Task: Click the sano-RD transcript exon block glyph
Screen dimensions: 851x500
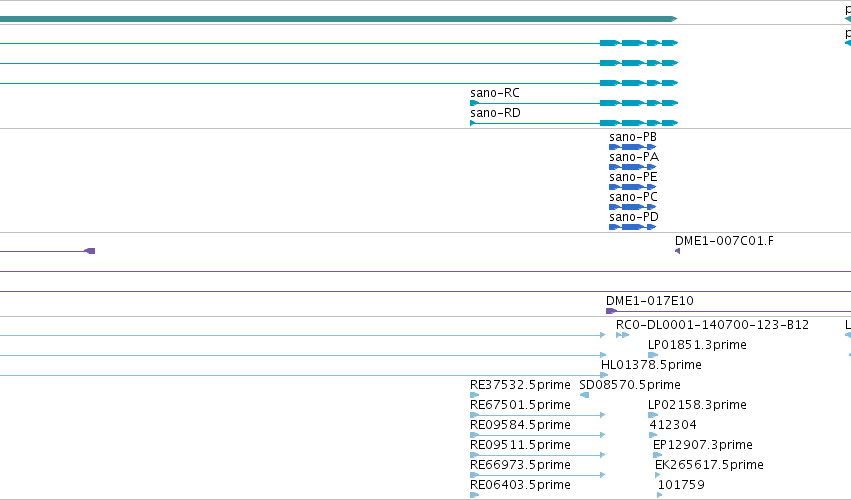Action: [x=639, y=123]
